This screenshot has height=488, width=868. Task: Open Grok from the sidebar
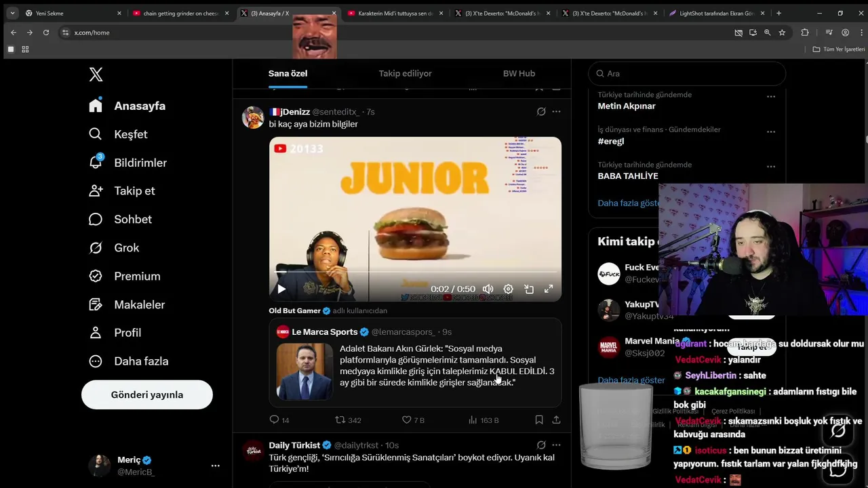pos(114,248)
